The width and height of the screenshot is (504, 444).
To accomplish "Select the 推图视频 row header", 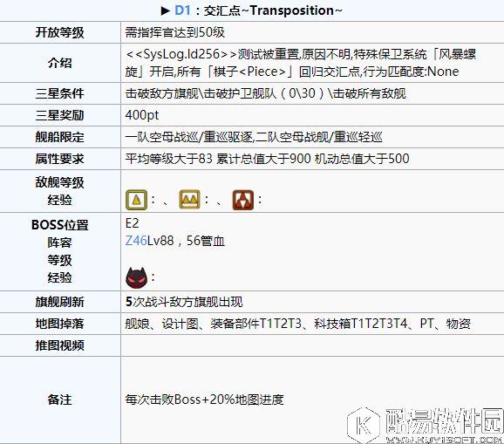I will click(60, 345).
